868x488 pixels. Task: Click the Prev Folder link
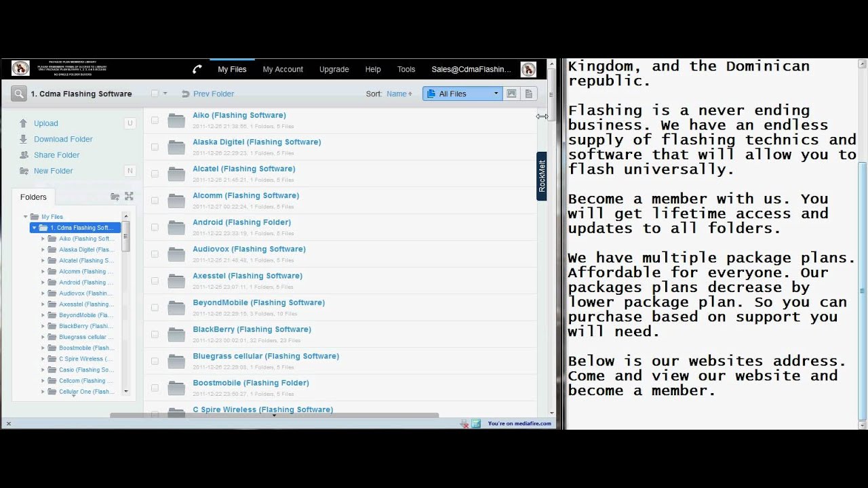214,94
